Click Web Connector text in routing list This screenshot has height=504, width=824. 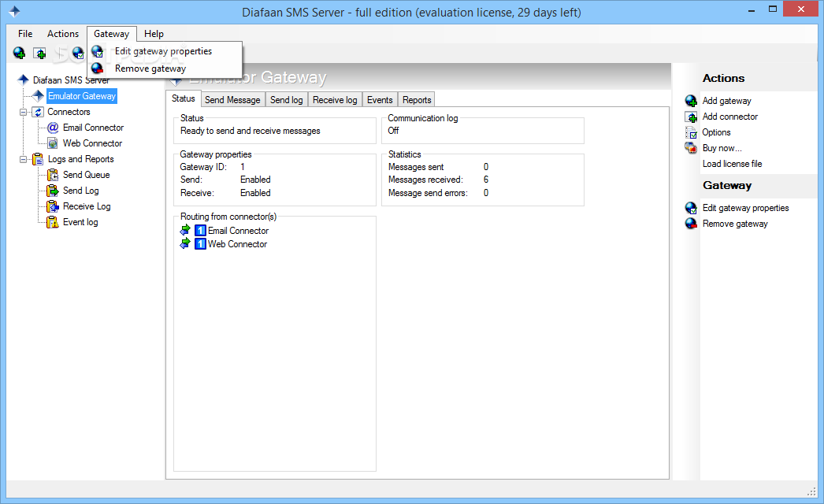click(x=238, y=244)
